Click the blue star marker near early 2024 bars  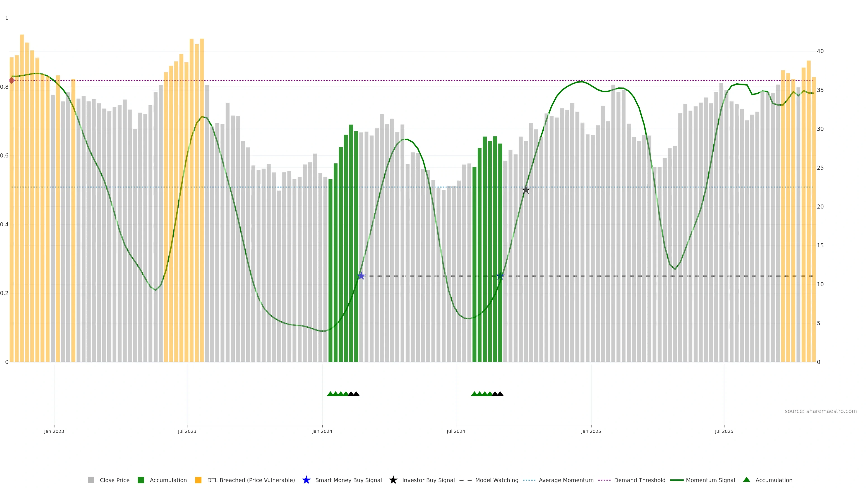(361, 276)
